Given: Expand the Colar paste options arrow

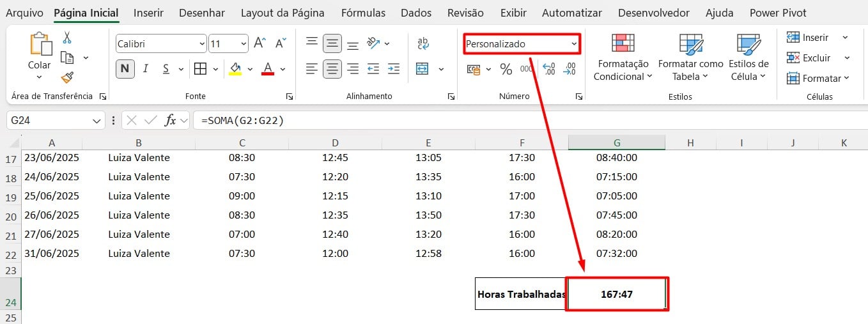Looking at the screenshot, I should (39, 77).
